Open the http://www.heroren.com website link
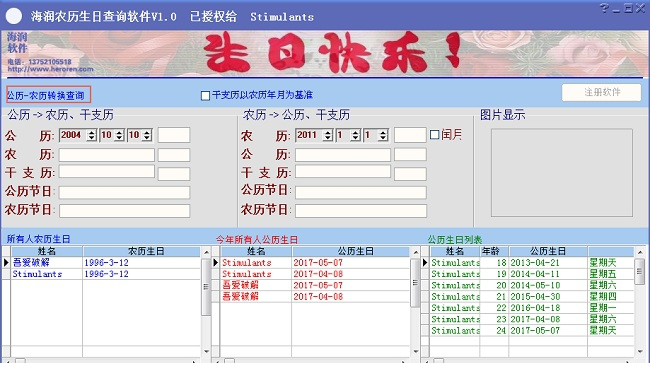 [50, 69]
